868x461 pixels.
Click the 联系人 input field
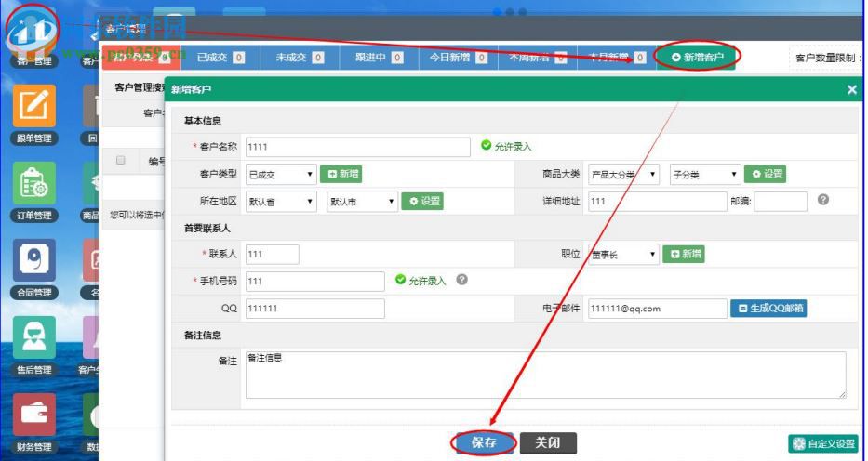point(273,255)
